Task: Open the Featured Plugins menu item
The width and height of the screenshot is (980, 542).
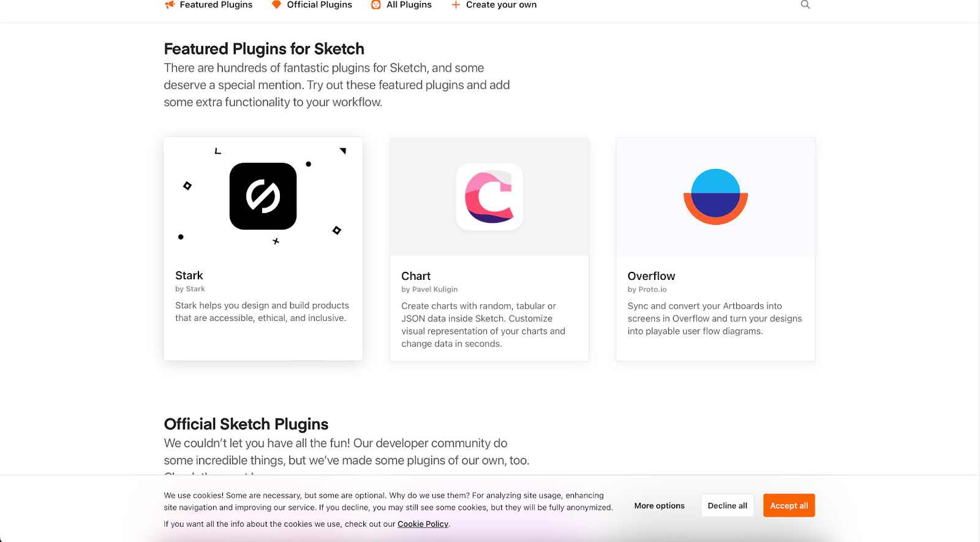Action: (216, 5)
